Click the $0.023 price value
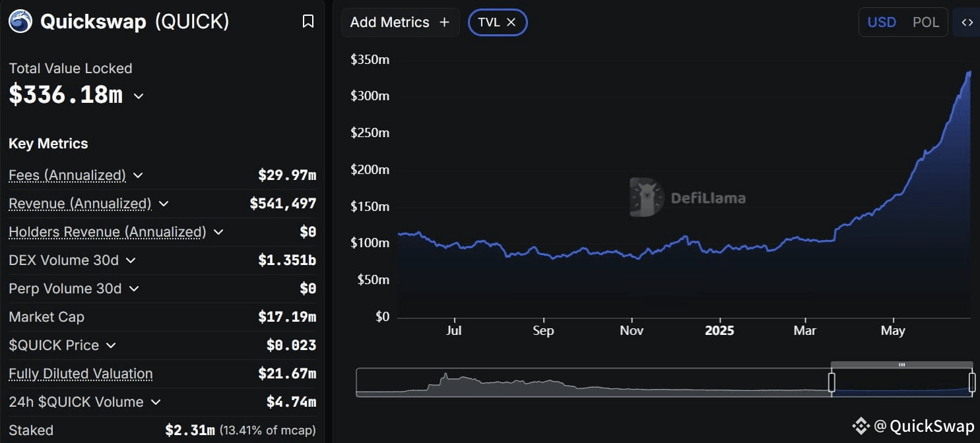 [292, 345]
